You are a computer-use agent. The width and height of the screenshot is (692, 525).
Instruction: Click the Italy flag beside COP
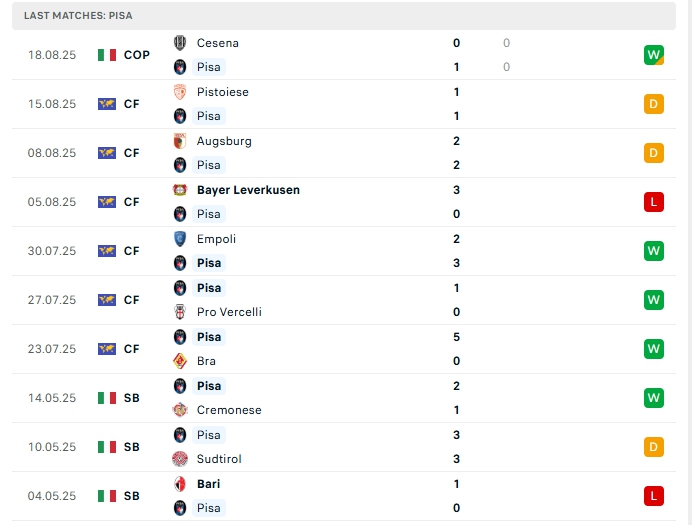click(107, 55)
